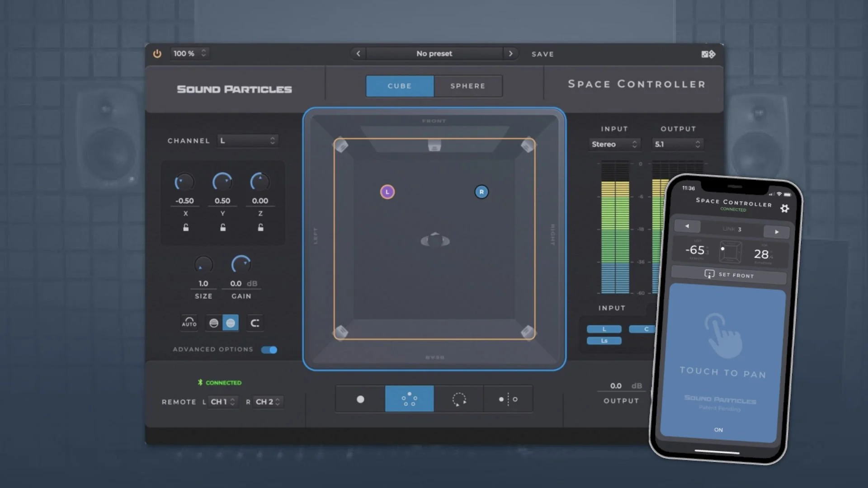Click the SAVE preset button

click(x=542, y=54)
